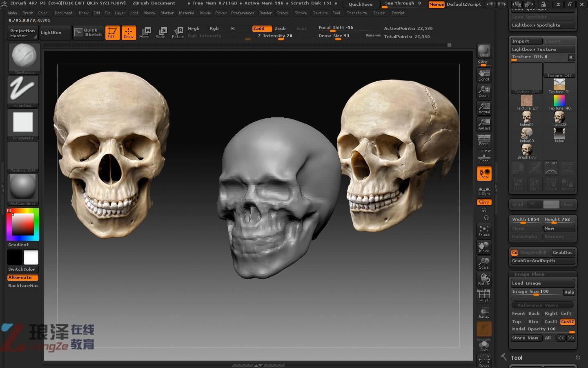Select the ClayBuildup brush thumbnail
This screenshot has width=588, height=368.
24,57
